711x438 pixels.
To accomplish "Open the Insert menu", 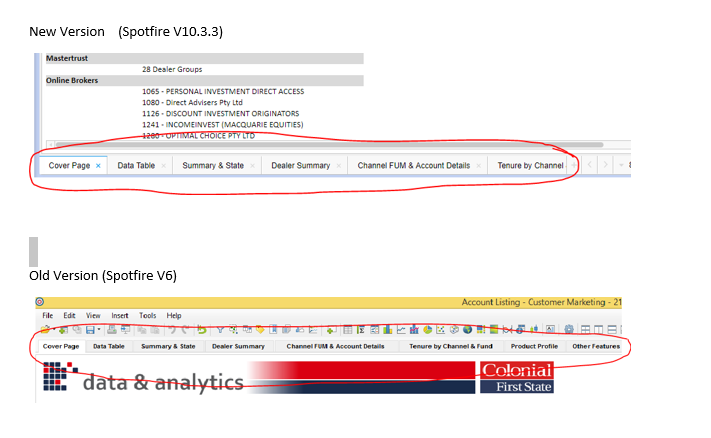I will [x=119, y=315].
